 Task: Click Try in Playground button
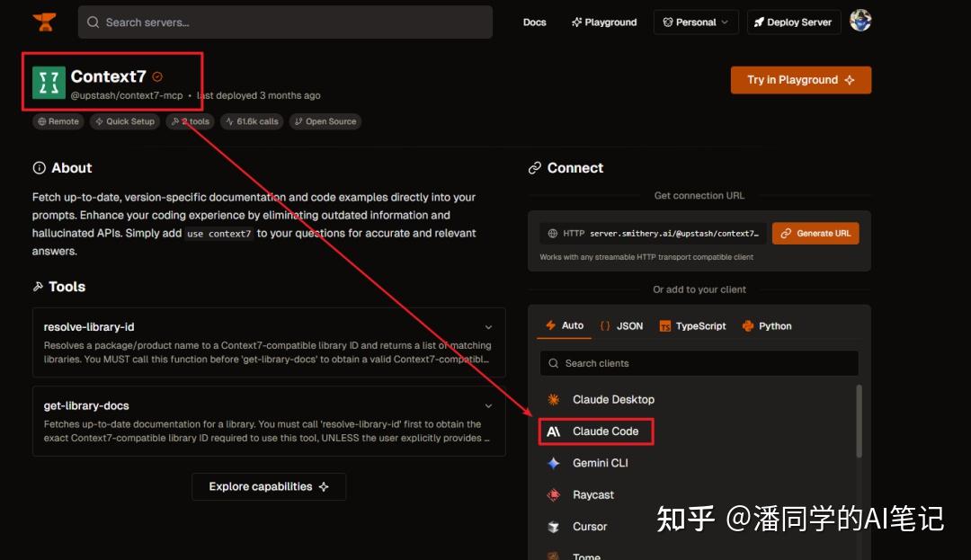(x=801, y=80)
